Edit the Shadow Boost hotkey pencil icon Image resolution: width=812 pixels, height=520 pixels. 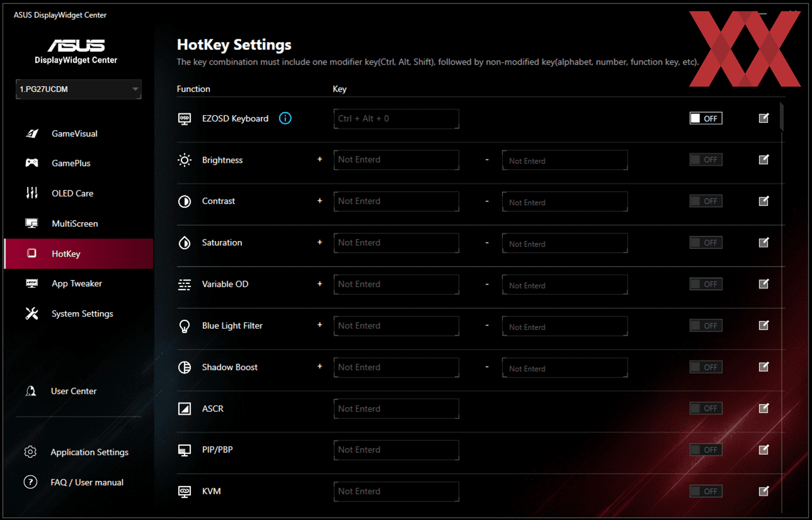click(763, 367)
